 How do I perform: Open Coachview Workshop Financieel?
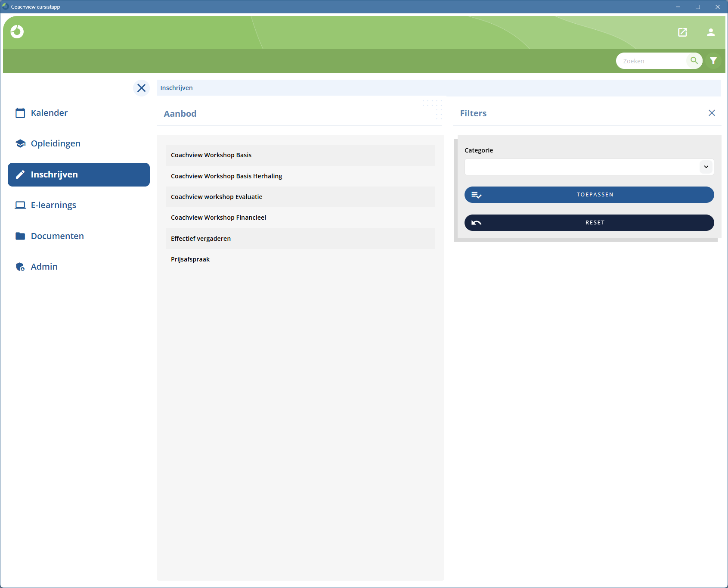[x=300, y=218]
